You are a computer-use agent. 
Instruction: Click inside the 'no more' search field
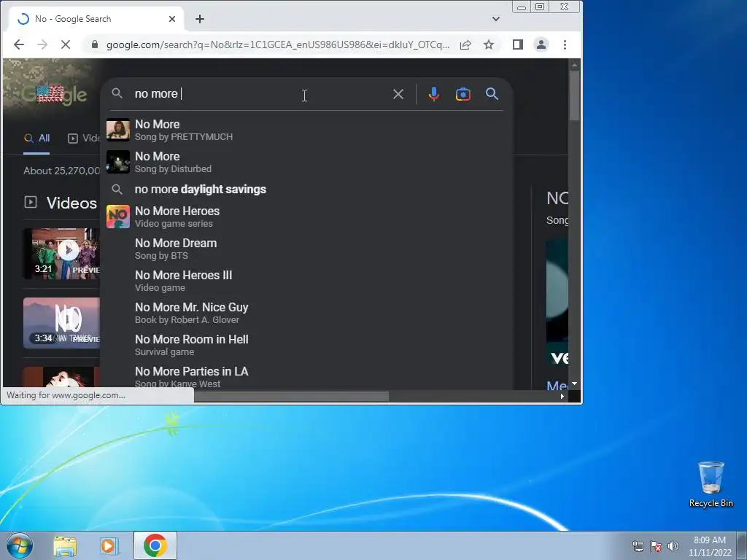(260, 94)
